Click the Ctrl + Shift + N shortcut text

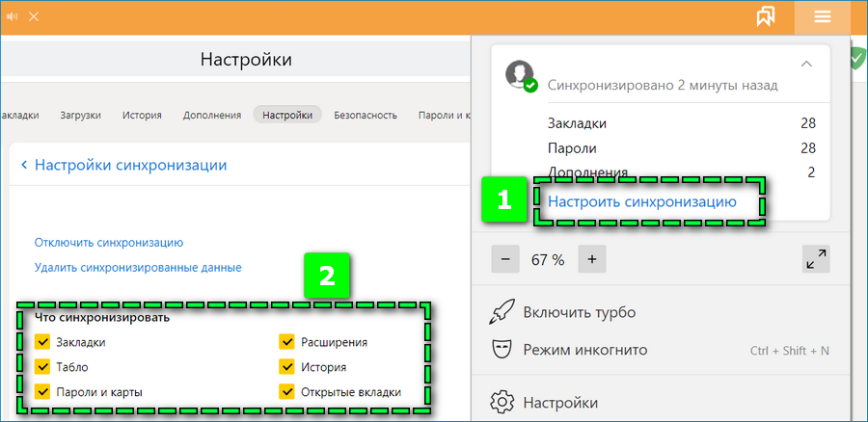(x=789, y=351)
